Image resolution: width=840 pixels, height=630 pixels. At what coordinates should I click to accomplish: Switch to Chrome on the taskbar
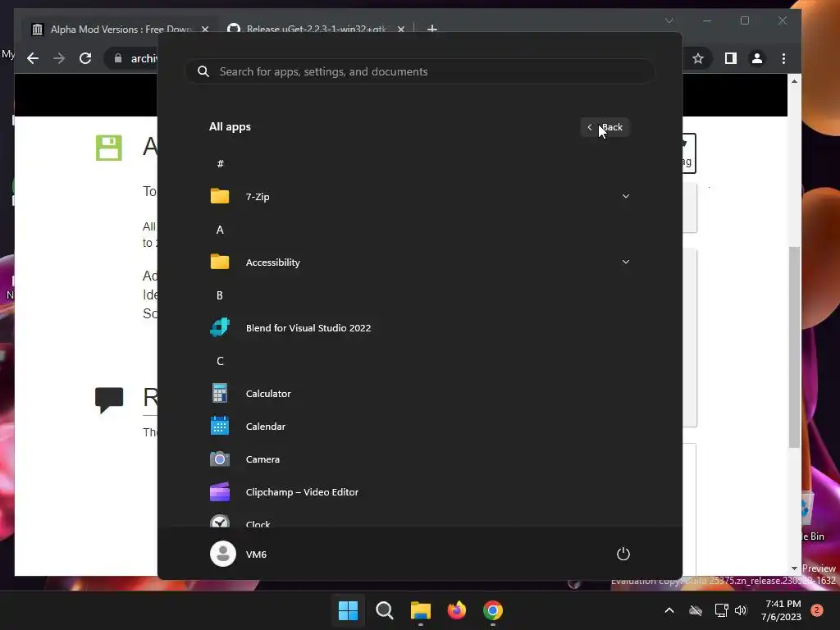(x=493, y=610)
